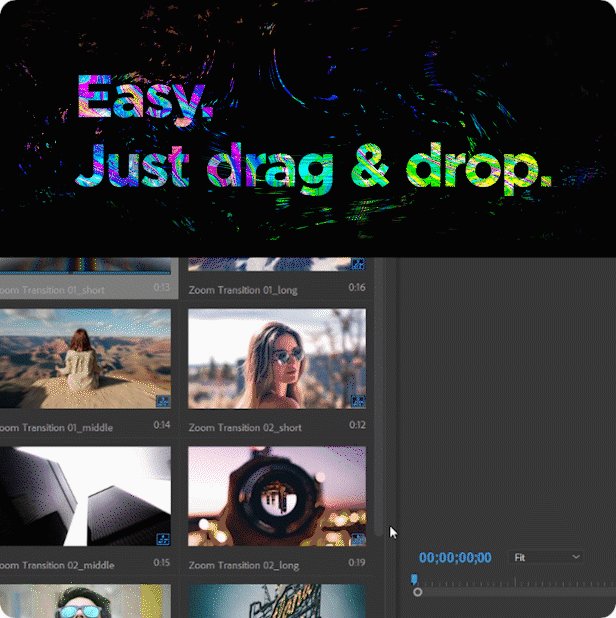Image resolution: width=616 pixels, height=618 pixels.
Task: Click sequence badge on top-right partial thumbnail
Action: (x=357, y=264)
